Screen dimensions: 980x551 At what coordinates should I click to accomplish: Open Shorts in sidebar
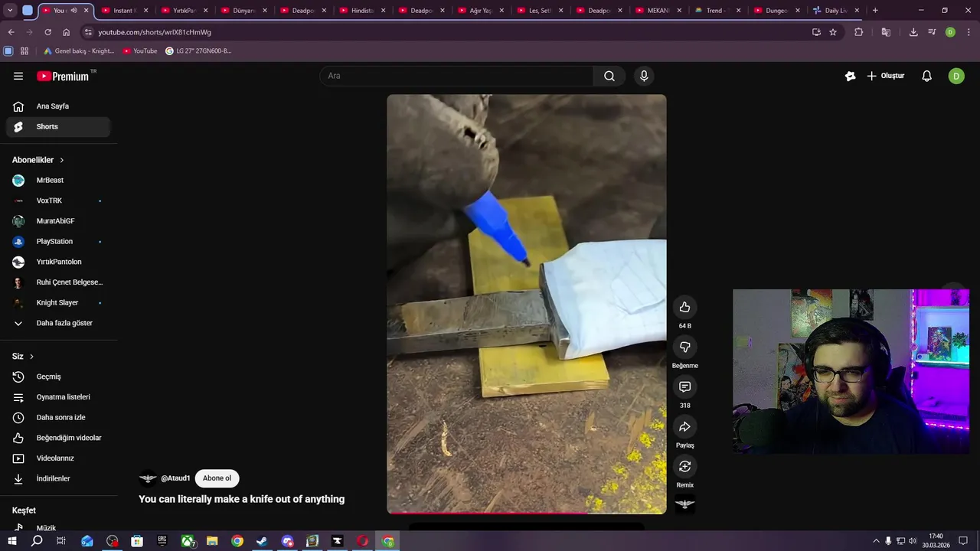(x=58, y=127)
